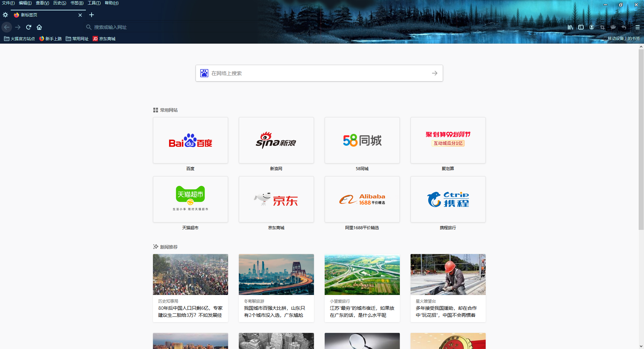This screenshot has width=644, height=349.
Task: Expand the 常用网址 bookmarks folder
Action: point(77,39)
